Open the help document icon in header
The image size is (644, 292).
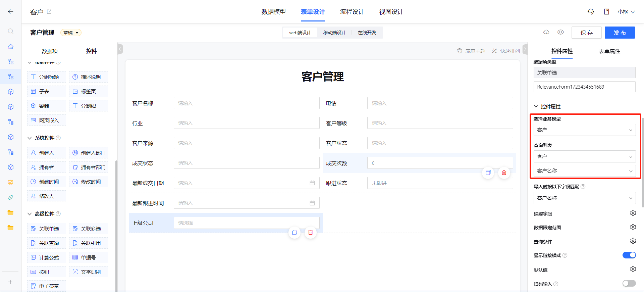pos(606,12)
